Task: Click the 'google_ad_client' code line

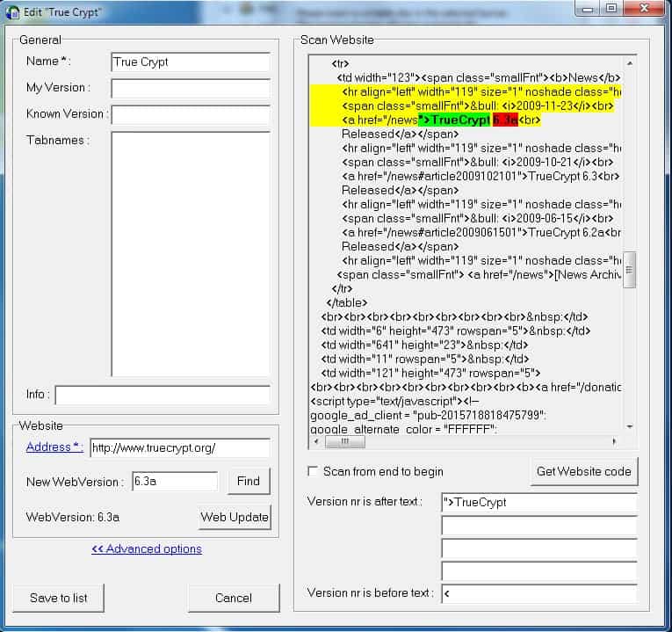Action: [x=428, y=416]
